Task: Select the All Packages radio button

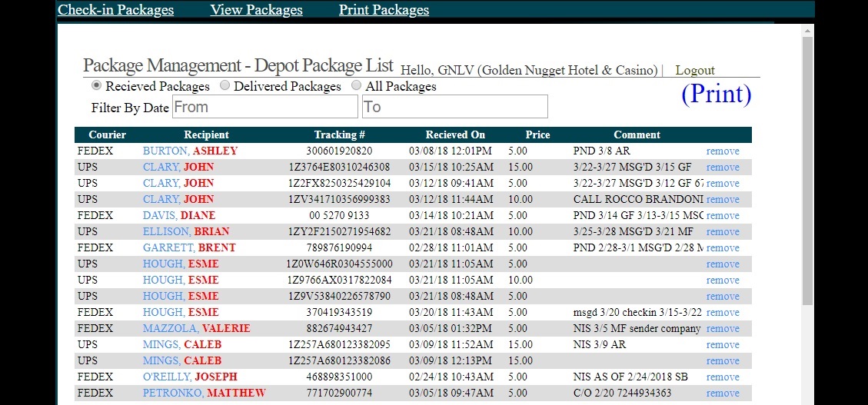Action: [357, 86]
